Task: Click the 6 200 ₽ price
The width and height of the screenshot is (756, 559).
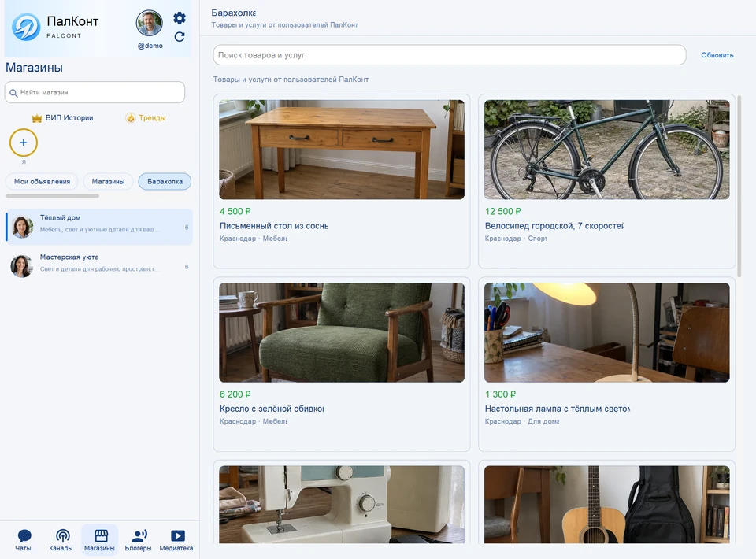Action: tap(235, 394)
